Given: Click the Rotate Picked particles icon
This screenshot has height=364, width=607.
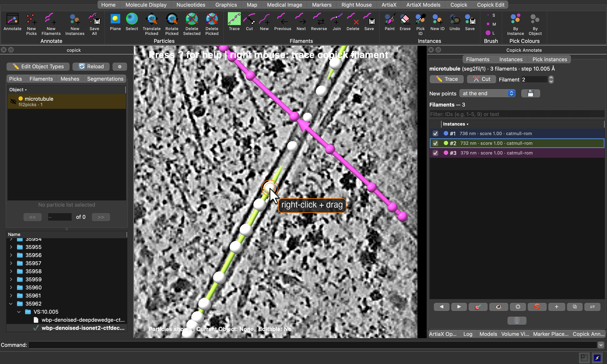Looking at the screenshot, I should point(172,19).
